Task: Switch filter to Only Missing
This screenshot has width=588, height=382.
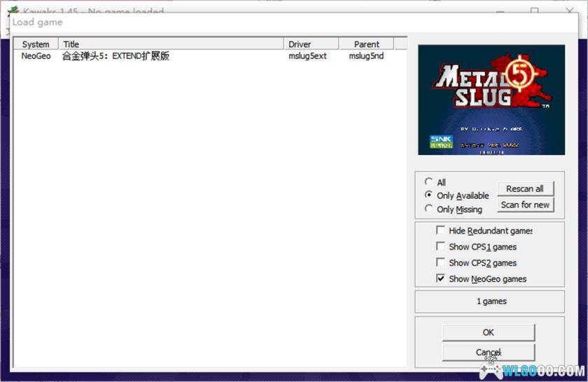Action: click(428, 209)
